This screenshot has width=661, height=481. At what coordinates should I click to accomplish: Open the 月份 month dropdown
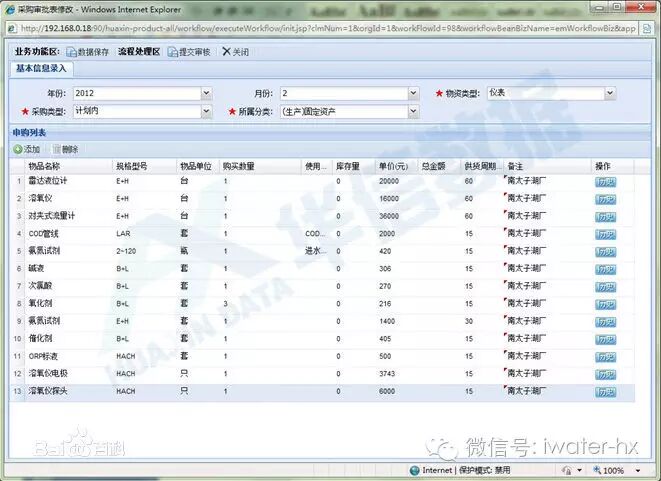(x=414, y=93)
